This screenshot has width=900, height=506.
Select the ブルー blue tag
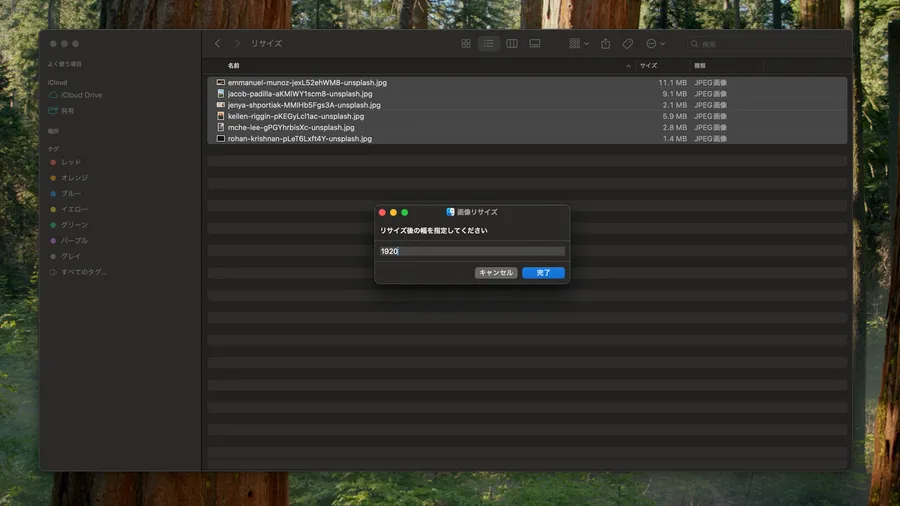click(x=71, y=194)
